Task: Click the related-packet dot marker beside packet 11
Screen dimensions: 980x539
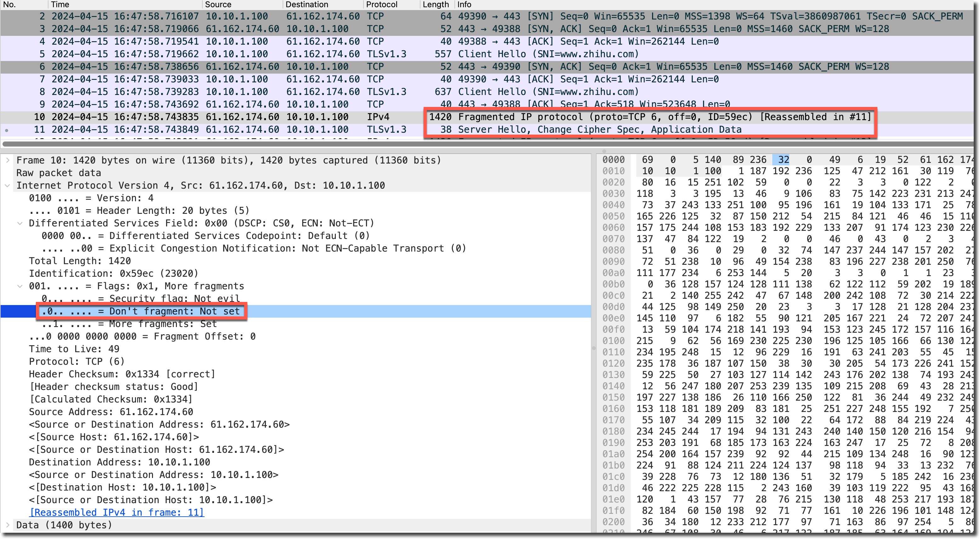Action: pos(7,131)
